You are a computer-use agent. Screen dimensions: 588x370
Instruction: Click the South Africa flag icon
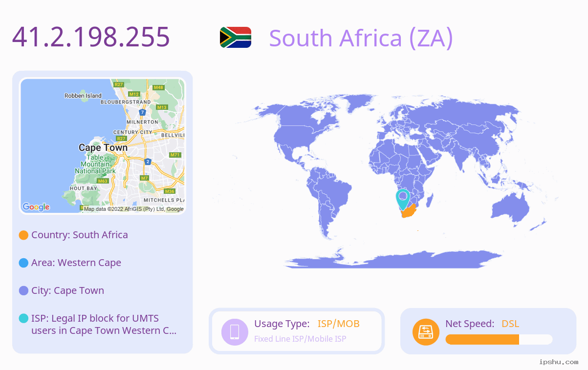[x=236, y=37]
